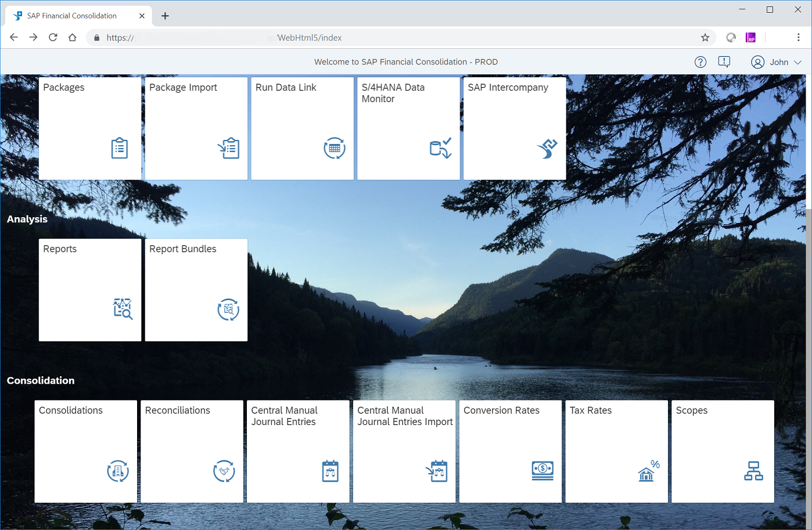
Task: Click the purple browser extension icon
Action: (750, 38)
